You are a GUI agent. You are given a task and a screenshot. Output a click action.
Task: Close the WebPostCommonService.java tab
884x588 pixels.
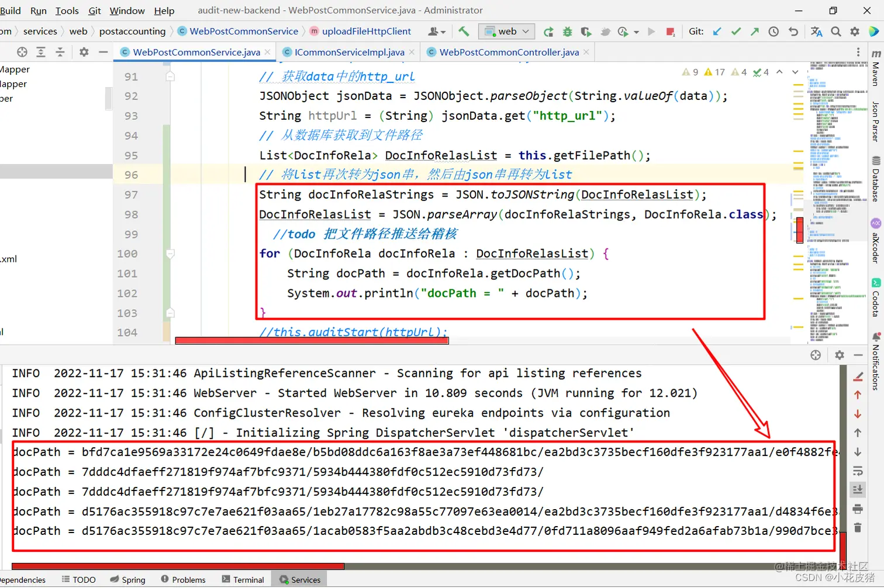pyautogui.click(x=267, y=52)
